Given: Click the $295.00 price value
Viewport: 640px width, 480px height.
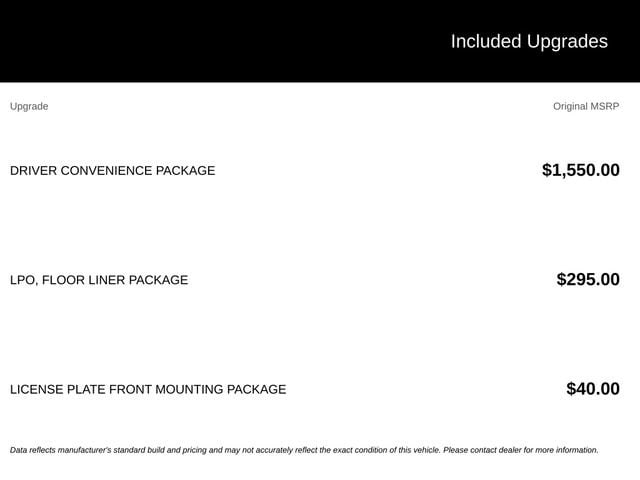Looking at the screenshot, I should click(x=588, y=280).
